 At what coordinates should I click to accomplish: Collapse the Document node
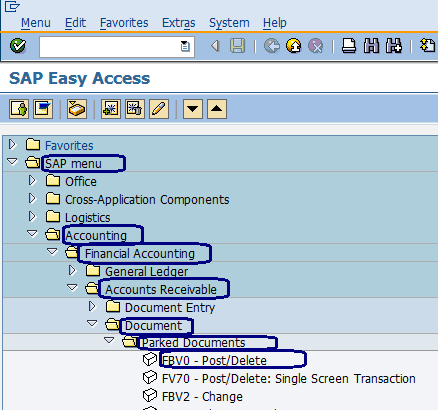click(92, 324)
